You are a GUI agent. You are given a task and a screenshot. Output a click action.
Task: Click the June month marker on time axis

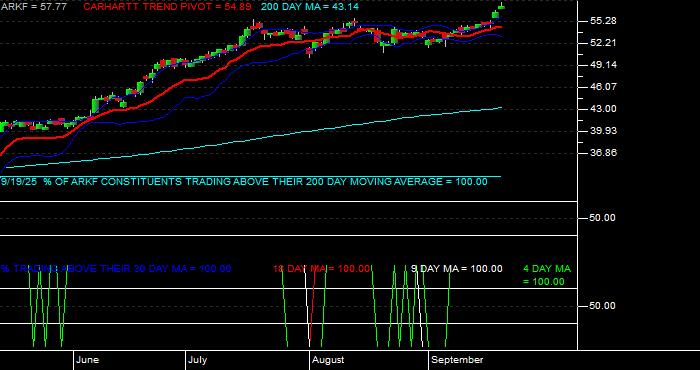[x=88, y=360]
